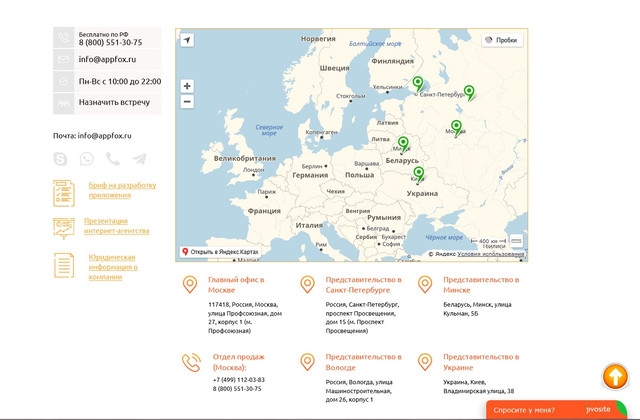Click the Telegram paper plane icon

pos(140,159)
